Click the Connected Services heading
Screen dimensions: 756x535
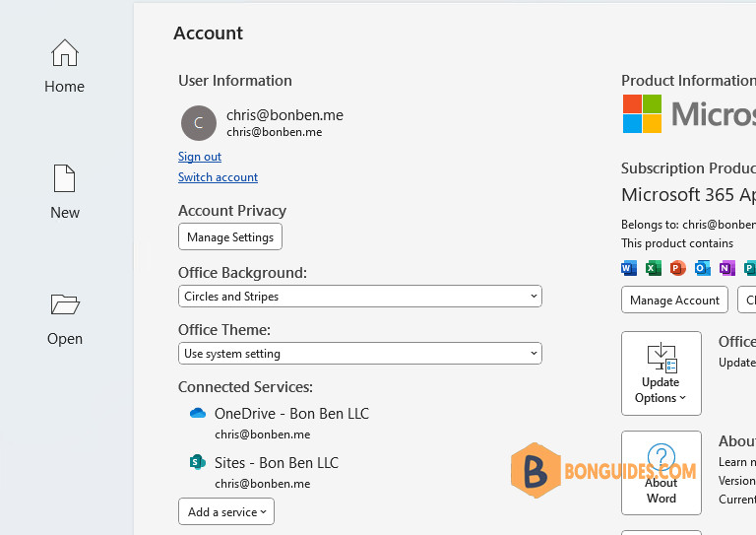(x=245, y=387)
